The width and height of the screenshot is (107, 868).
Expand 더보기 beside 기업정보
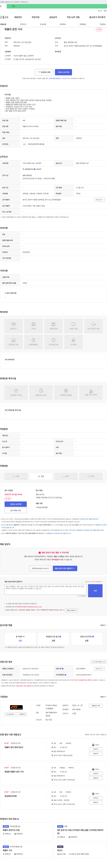click(x=103, y=697)
